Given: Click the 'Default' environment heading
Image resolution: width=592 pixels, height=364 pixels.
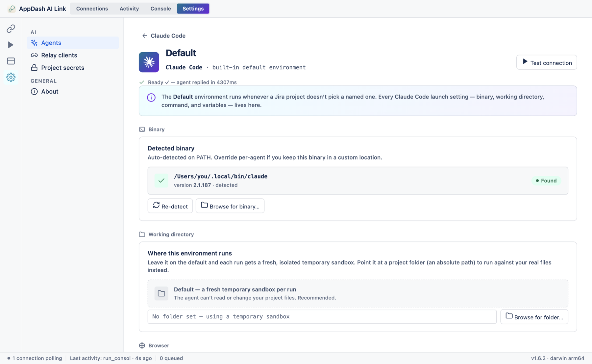Looking at the screenshot, I should point(181,53).
